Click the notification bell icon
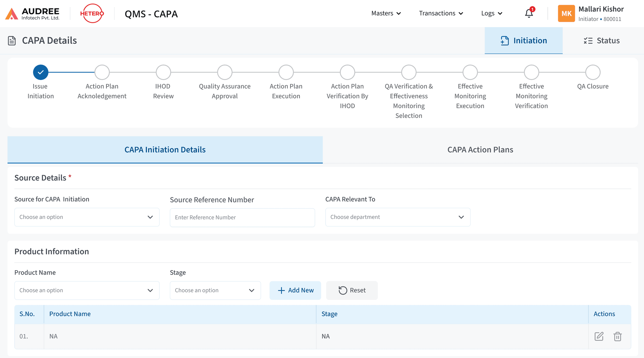The height and width of the screenshot is (358, 644). point(528,13)
